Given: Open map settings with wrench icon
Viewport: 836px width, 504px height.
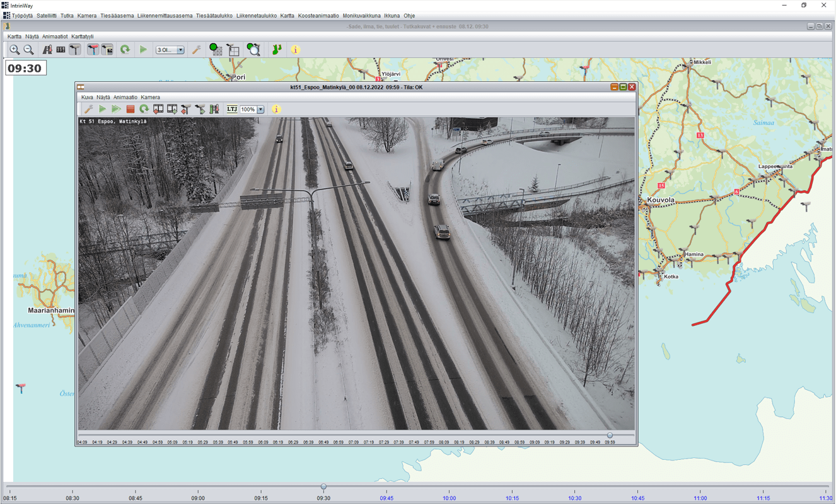Looking at the screenshot, I should tap(197, 50).
